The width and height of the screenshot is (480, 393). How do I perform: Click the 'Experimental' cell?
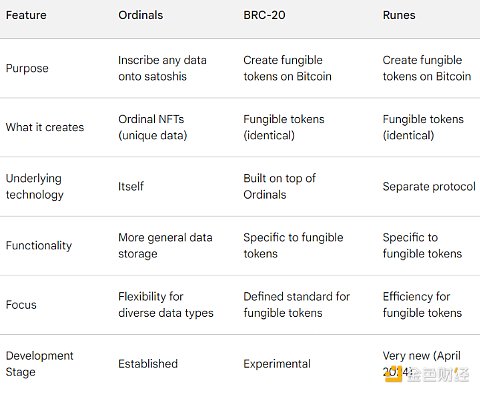[277, 364]
